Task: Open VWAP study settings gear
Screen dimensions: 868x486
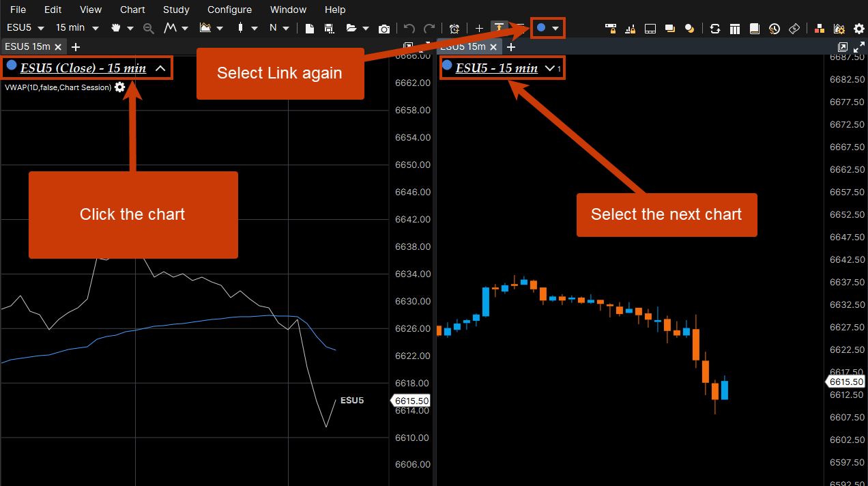Action: tap(120, 87)
